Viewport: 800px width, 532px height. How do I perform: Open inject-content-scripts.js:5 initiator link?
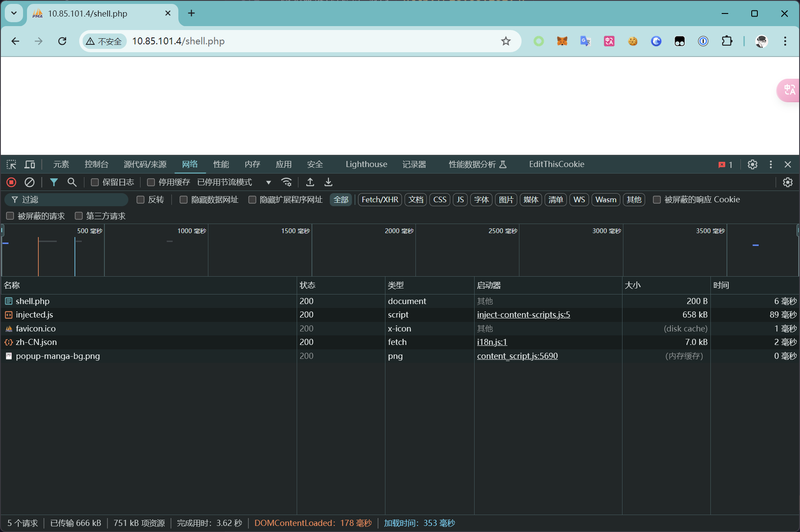point(523,315)
